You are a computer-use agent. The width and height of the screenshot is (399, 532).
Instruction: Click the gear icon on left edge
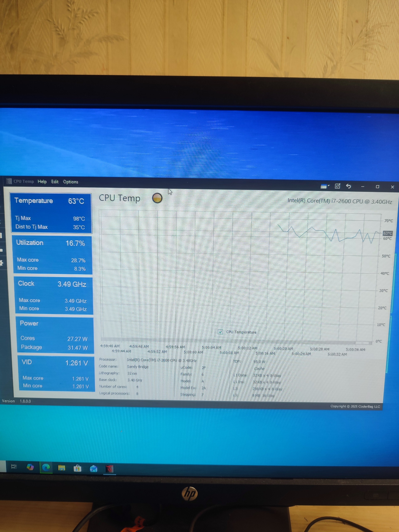pos(1,263)
